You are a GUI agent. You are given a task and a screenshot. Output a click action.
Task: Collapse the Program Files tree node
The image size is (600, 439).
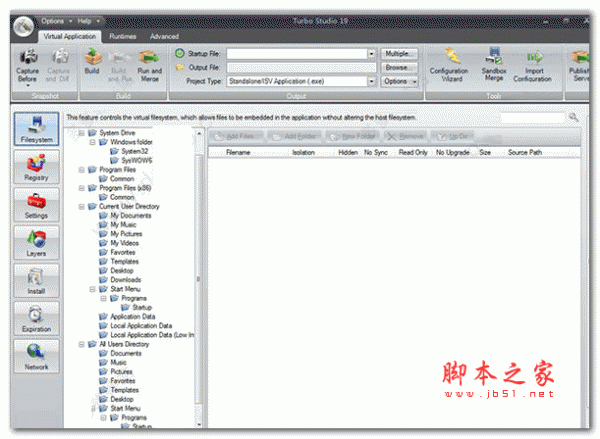pos(82,170)
